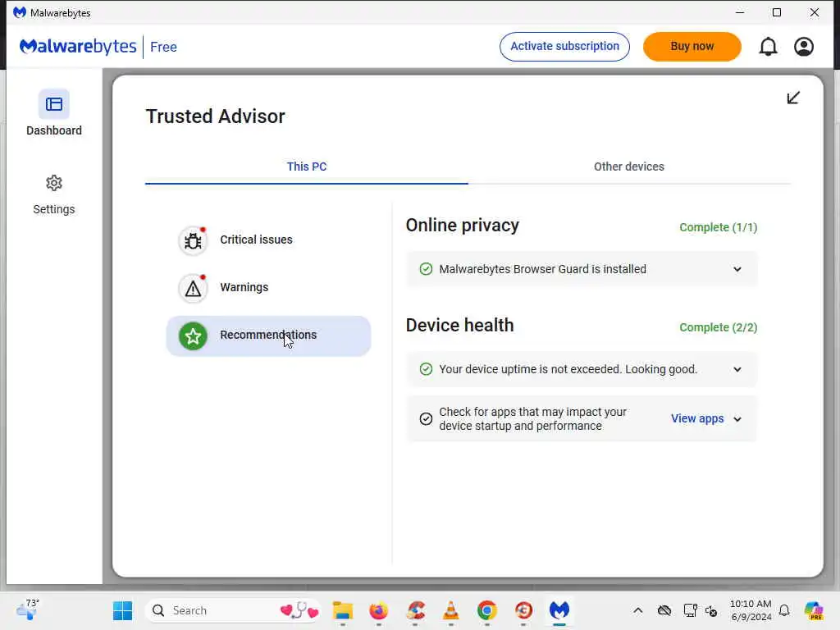This screenshot has height=630, width=840.
Task: Launch Firefox from the taskbar
Action: click(379, 610)
